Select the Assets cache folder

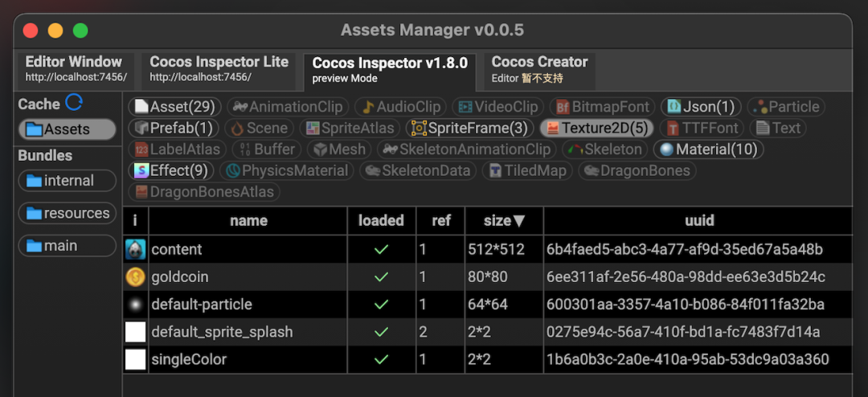coord(67,129)
